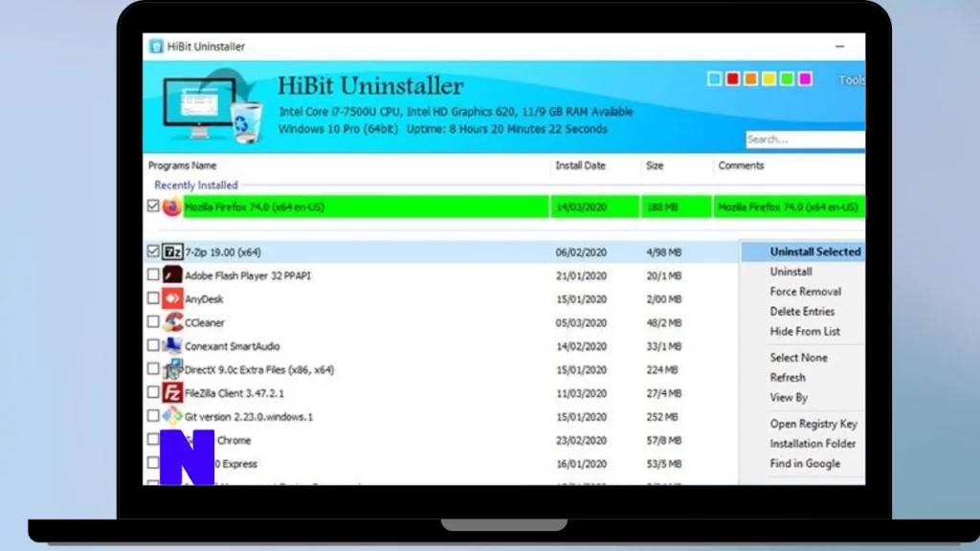Click the computer and recycle bin logo
The image size is (980, 551).
[x=212, y=107]
